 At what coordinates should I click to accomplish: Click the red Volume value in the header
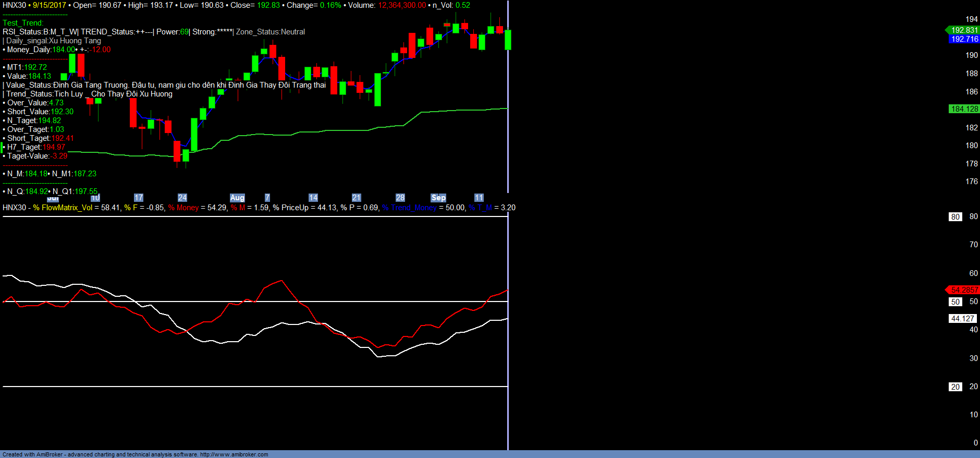click(x=401, y=5)
